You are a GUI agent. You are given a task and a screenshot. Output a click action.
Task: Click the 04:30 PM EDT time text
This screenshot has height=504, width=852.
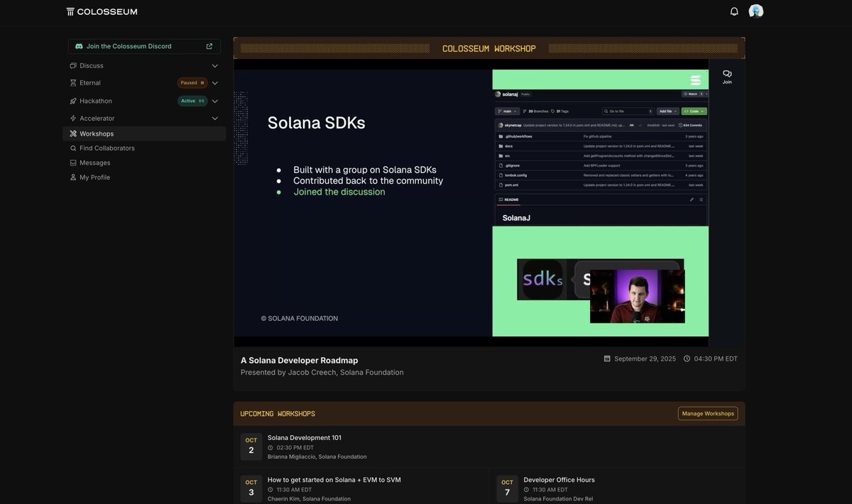[x=716, y=358]
